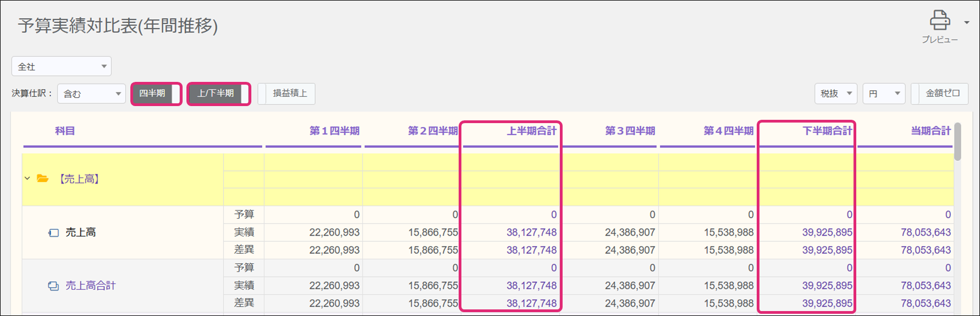980x316 pixels.
Task: Click the 売上高 account item icon
Action: pyautogui.click(x=53, y=232)
